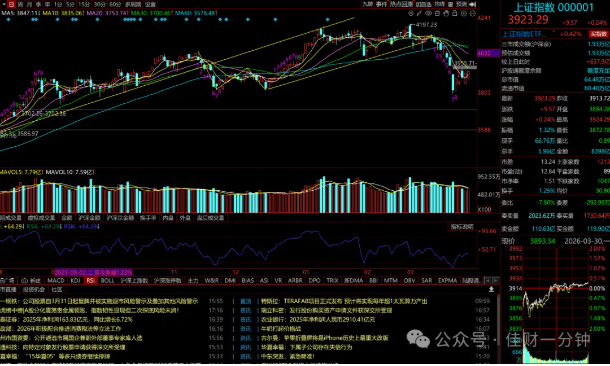
Task: Select the VR indicator tab
Action: point(278,280)
